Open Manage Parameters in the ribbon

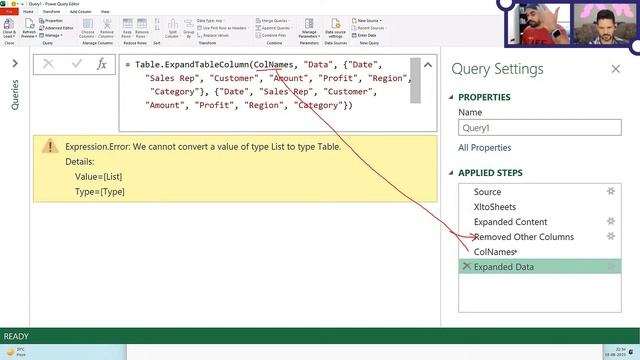coord(309,28)
